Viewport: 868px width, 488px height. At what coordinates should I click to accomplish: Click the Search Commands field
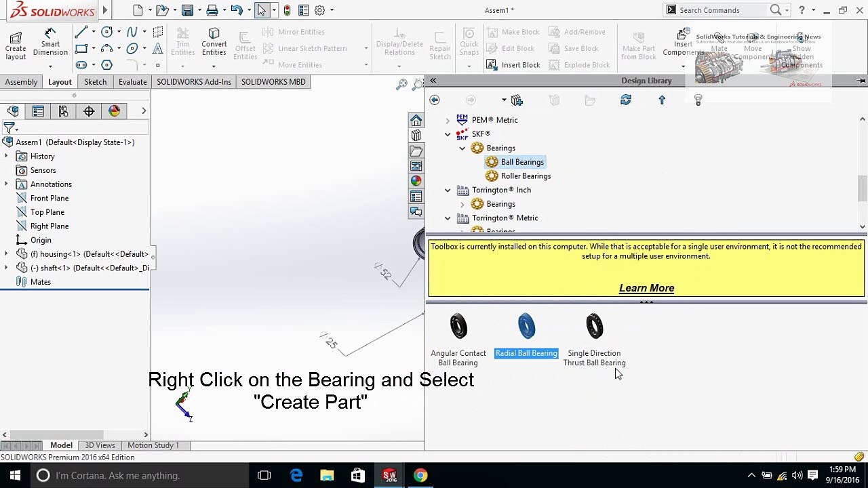click(723, 10)
